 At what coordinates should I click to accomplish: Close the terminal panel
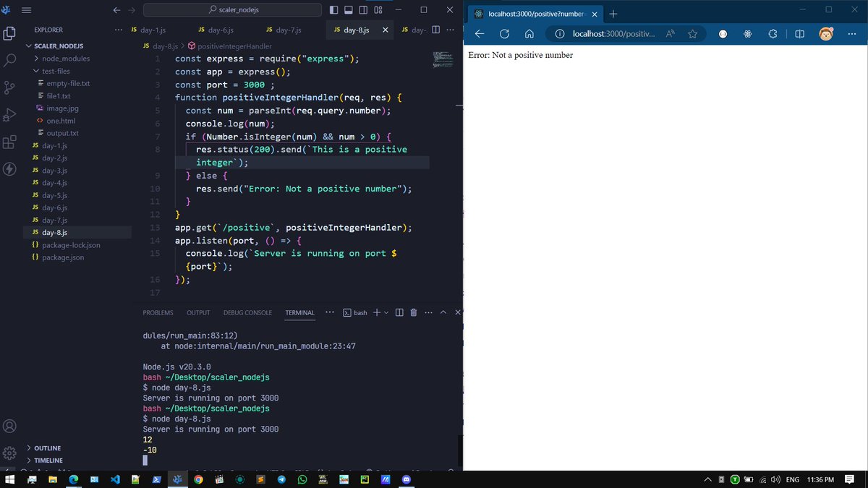(457, 312)
